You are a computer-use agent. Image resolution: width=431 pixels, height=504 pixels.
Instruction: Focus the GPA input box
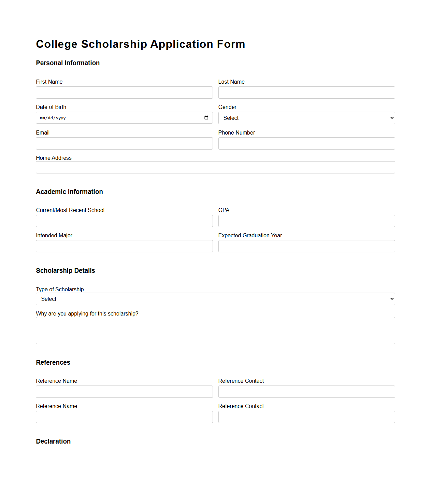306,221
